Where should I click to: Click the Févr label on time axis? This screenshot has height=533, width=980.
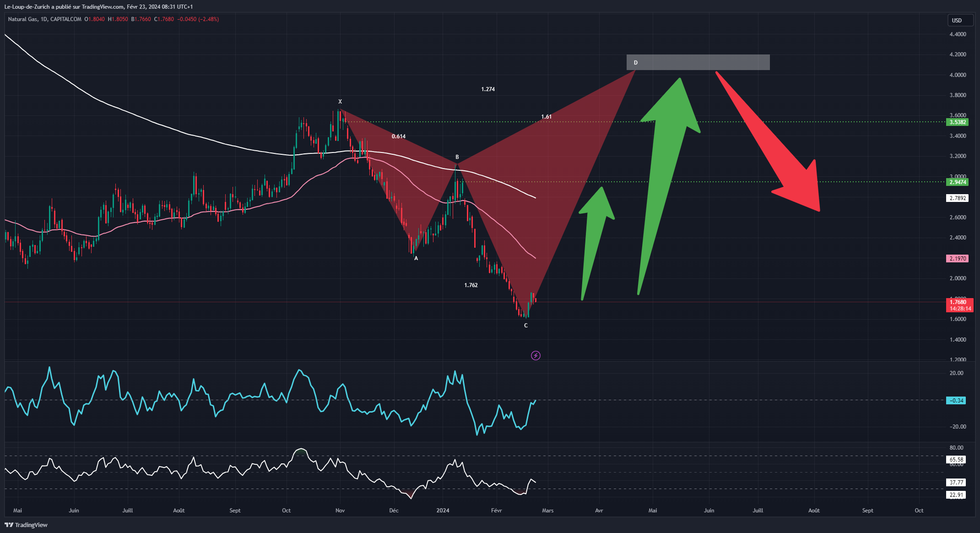pos(496,511)
